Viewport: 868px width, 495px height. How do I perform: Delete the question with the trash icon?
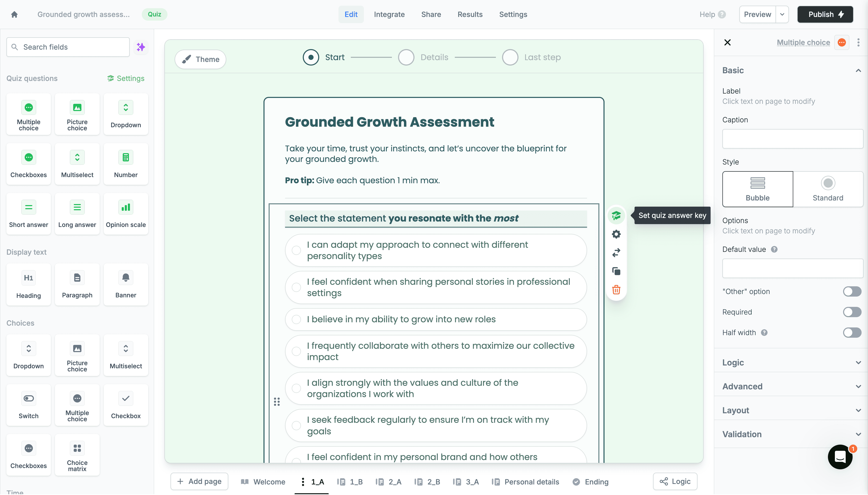click(x=616, y=290)
